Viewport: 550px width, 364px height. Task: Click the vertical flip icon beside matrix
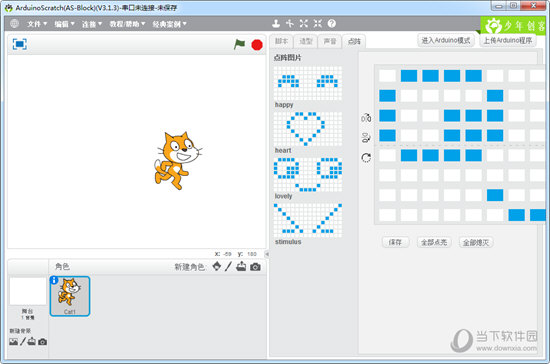[366, 138]
